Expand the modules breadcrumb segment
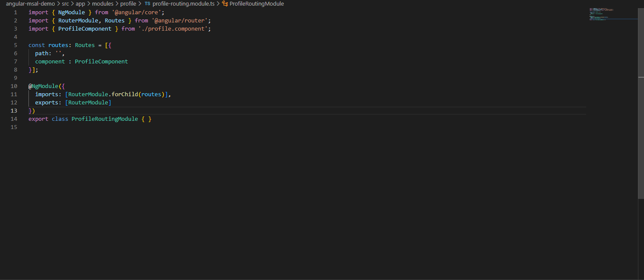The width and height of the screenshot is (644, 280). coord(103,3)
